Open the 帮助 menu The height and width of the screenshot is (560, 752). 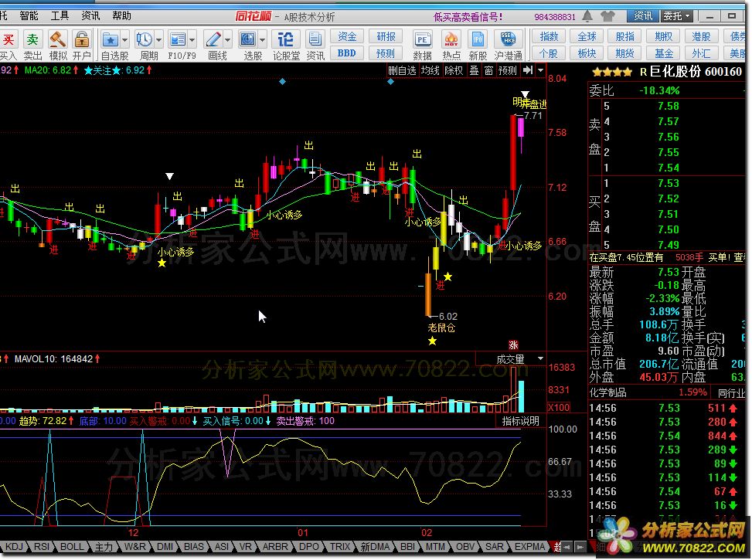[121, 15]
